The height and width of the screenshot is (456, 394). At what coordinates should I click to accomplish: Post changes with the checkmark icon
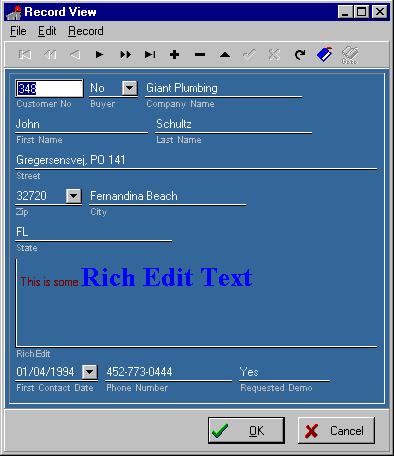[250, 54]
